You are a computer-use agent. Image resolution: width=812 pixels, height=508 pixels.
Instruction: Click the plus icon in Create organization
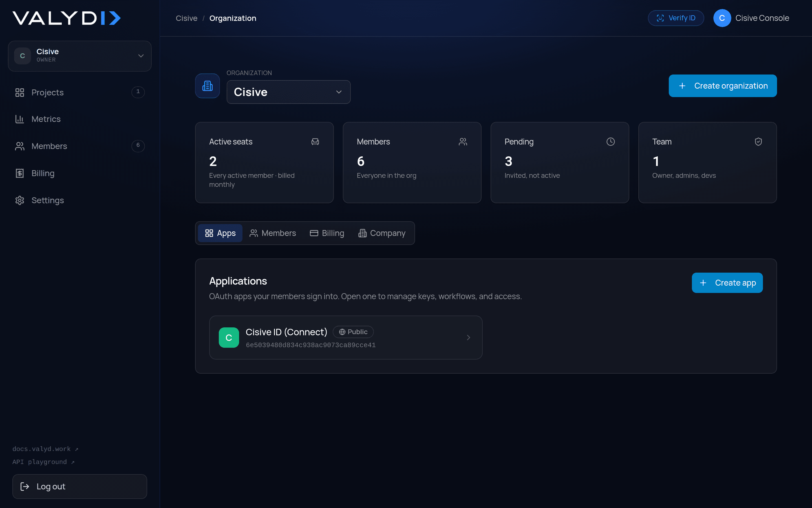click(682, 86)
